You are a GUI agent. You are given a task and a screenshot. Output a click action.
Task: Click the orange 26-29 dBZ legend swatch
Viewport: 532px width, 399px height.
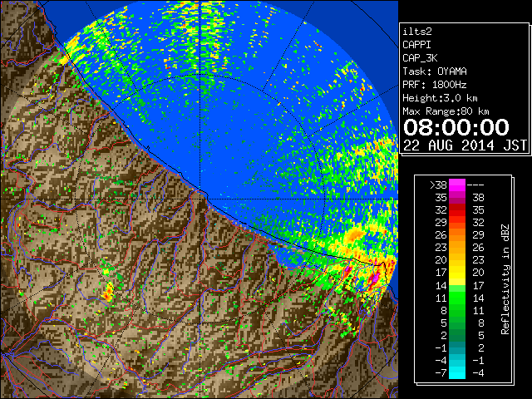pyautogui.click(x=457, y=234)
